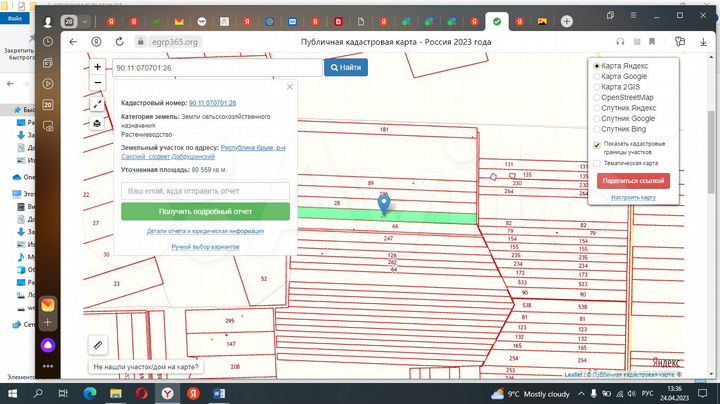This screenshot has width=720, height=404.
Task: Click the Alice assistant purple icon
Action: click(x=48, y=345)
